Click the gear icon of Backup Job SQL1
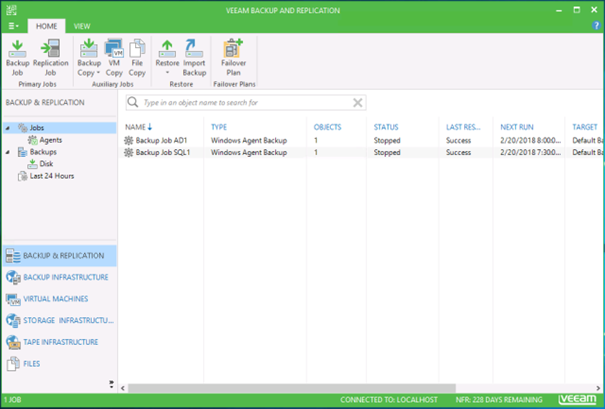Image resolution: width=605 pixels, height=409 pixels. point(128,152)
